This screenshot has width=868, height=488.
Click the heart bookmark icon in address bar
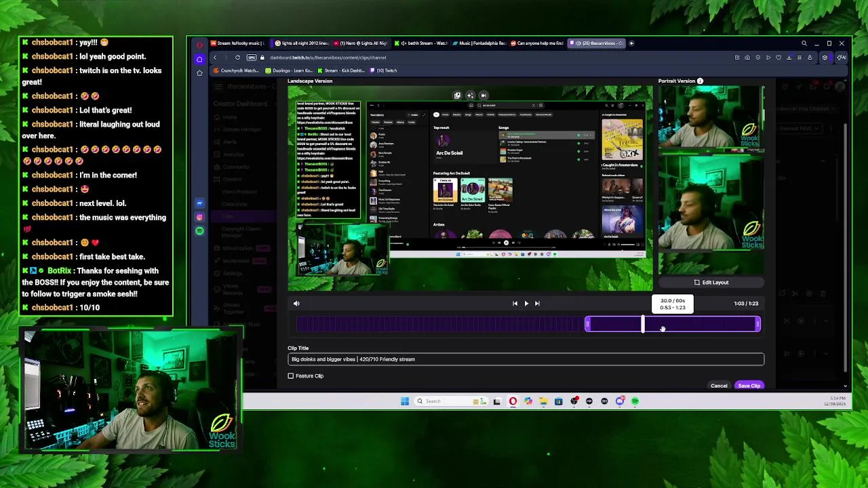coord(778,58)
